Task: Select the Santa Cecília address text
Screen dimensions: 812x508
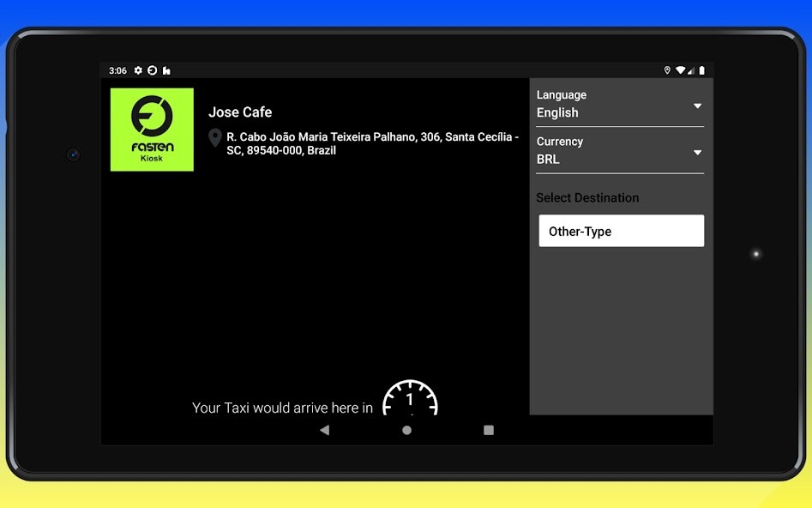Action: point(373,143)
